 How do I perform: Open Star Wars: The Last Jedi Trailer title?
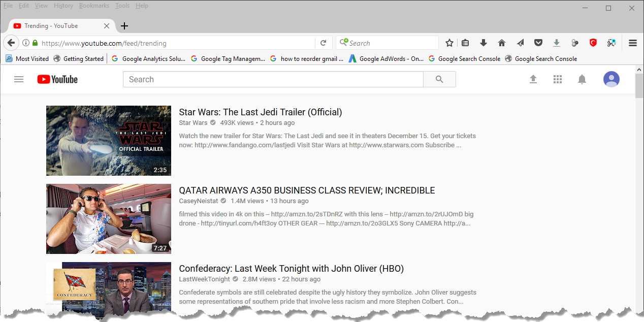[260, 112]
